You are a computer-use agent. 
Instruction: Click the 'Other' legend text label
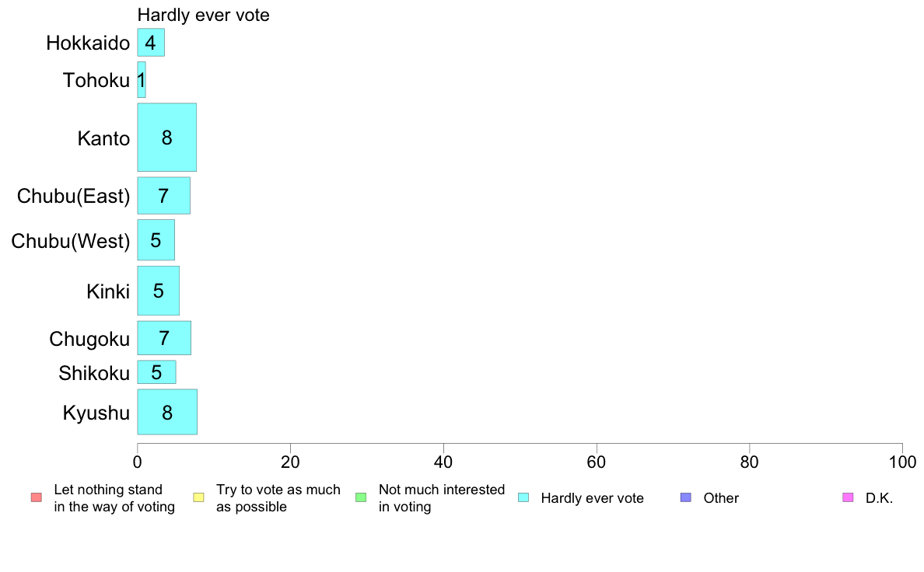pyautogui.click(x=721, y=498)
